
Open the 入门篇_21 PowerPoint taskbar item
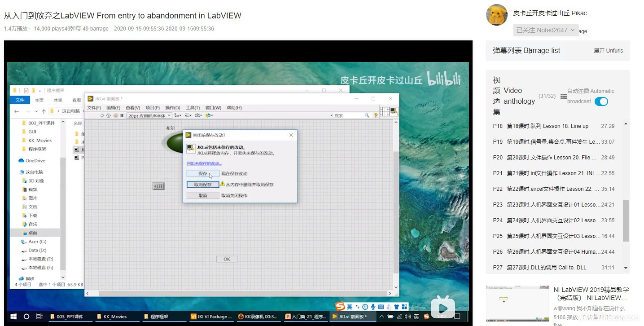click(305, 317)
